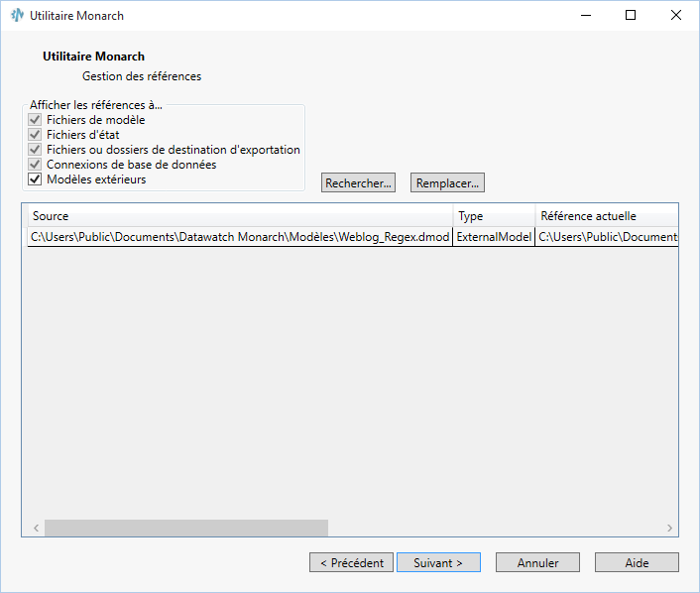The width and height of the screenshot is (700, 593).
Task: Minimize the Utilitaire Monarch window
Action: pyautogui.click(x=586, y=15)
